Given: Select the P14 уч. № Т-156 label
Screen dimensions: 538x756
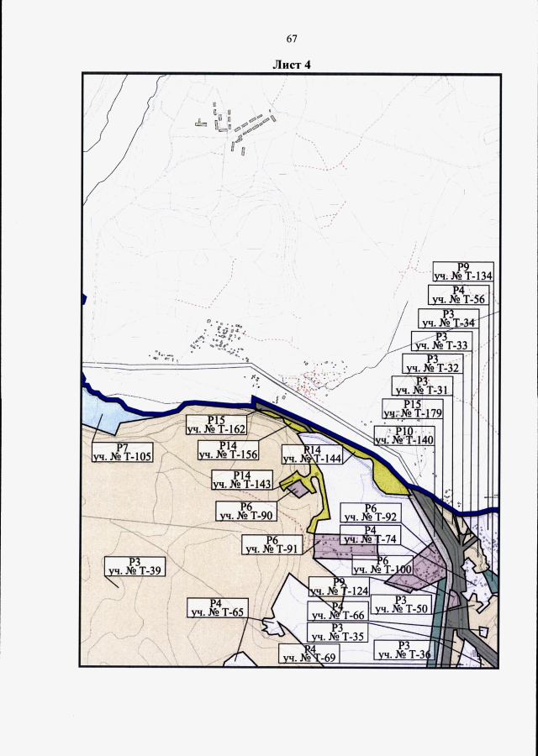Looking at the screenshot, I should [x=228, y=449].
